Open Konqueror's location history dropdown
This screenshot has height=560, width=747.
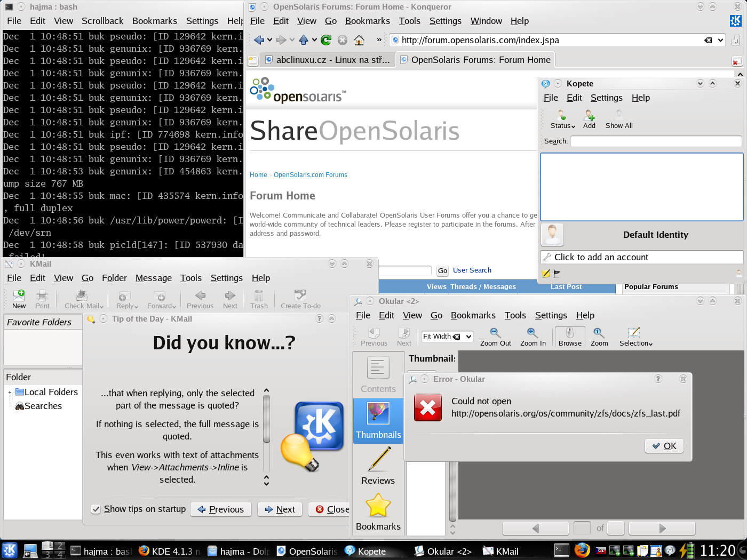pos(720,40)
